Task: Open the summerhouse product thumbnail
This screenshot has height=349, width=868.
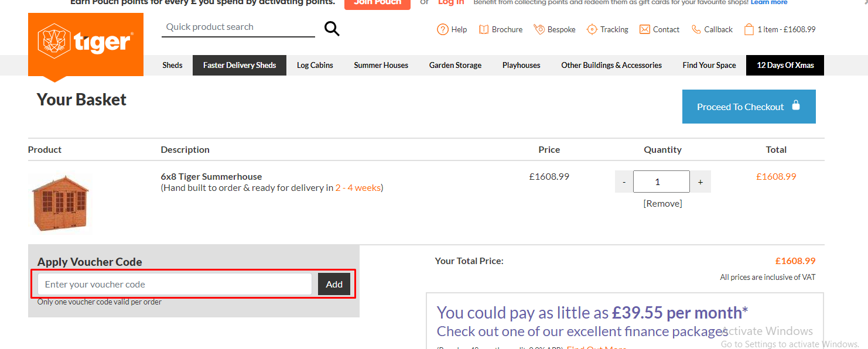Action: coord(60,203)
